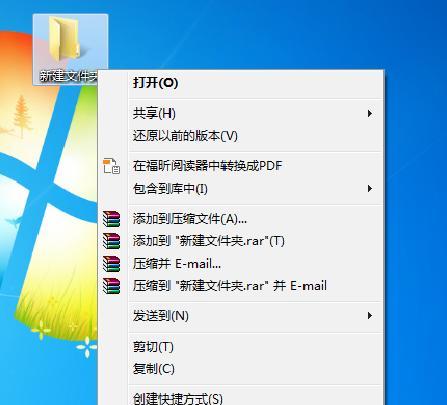Viewport: 447px width, 405px height.
Task: Expand the 发送到(N) submenu arrow
Action: pos(369,315)
